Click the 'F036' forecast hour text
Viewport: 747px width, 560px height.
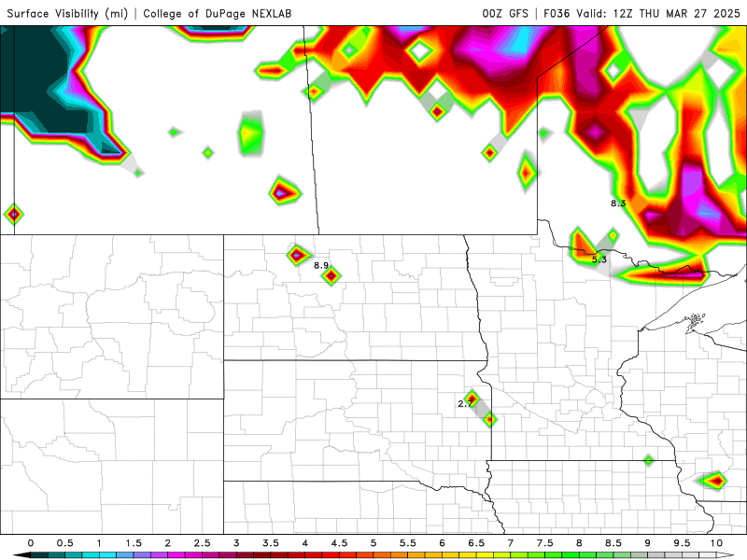[557, 13]
